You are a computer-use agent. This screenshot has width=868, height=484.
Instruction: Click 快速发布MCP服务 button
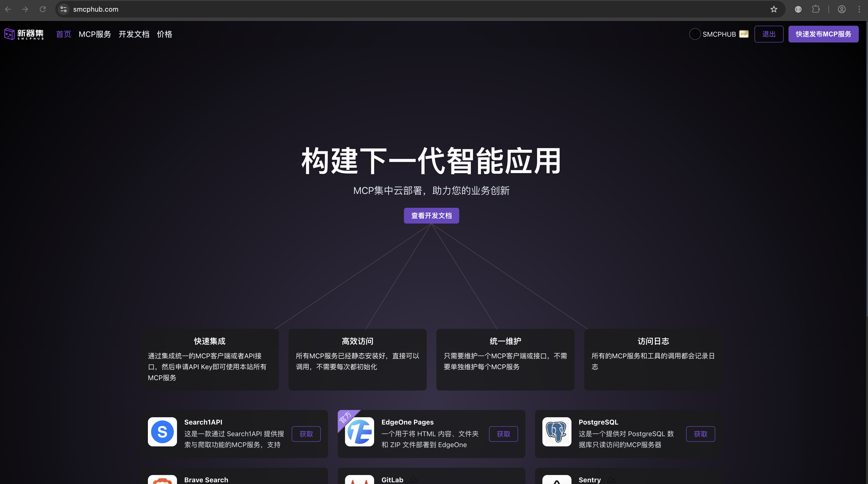(x=823, y=34)
